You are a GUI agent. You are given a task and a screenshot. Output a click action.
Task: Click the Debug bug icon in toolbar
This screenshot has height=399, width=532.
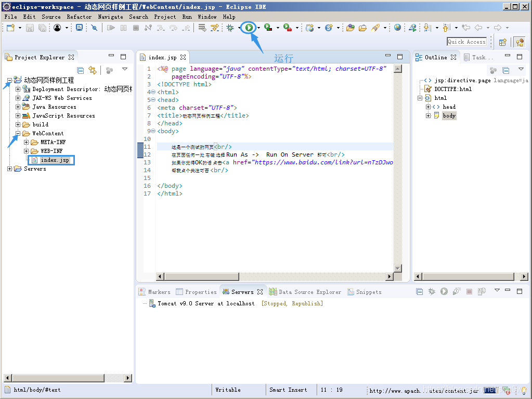[230, 28]
